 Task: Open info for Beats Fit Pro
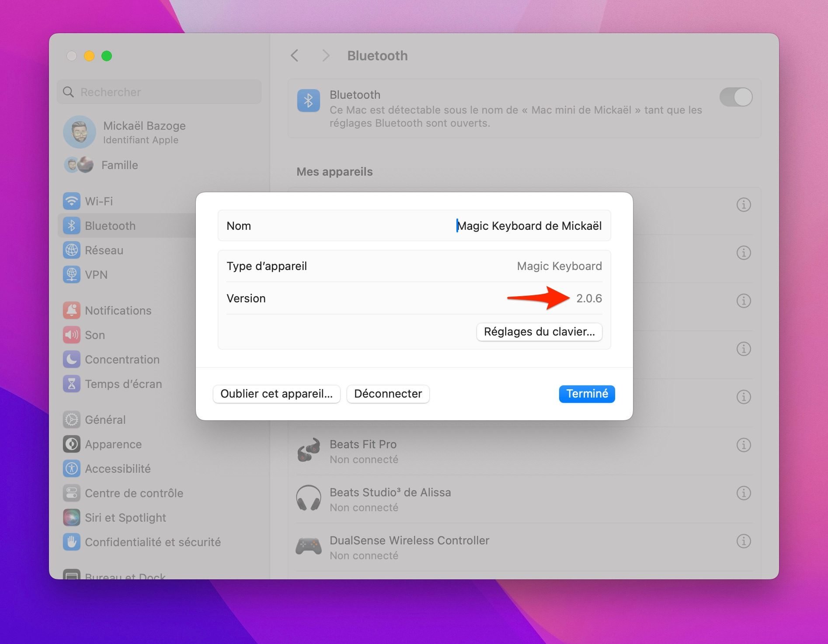point(744,445)
